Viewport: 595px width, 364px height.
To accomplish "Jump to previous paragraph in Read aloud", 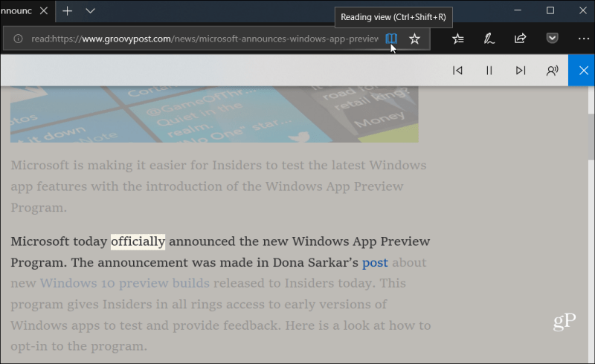I will click(457, 71).
